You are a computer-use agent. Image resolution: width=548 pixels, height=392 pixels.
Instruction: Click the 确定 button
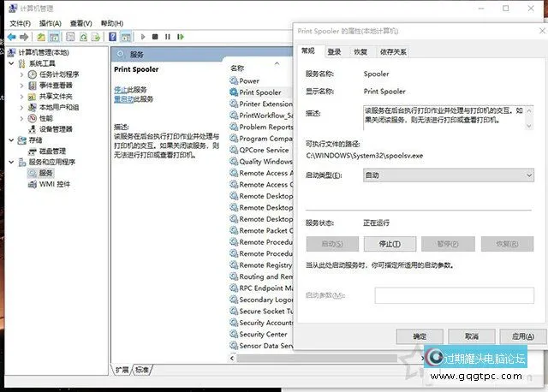(420, 336)
